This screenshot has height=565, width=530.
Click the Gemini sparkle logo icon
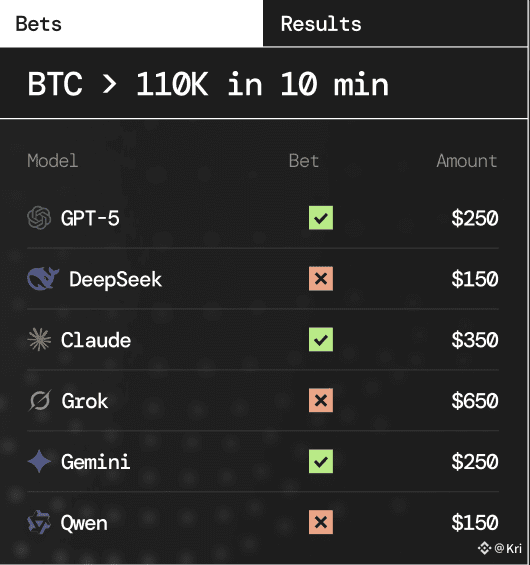click(39, 461)
